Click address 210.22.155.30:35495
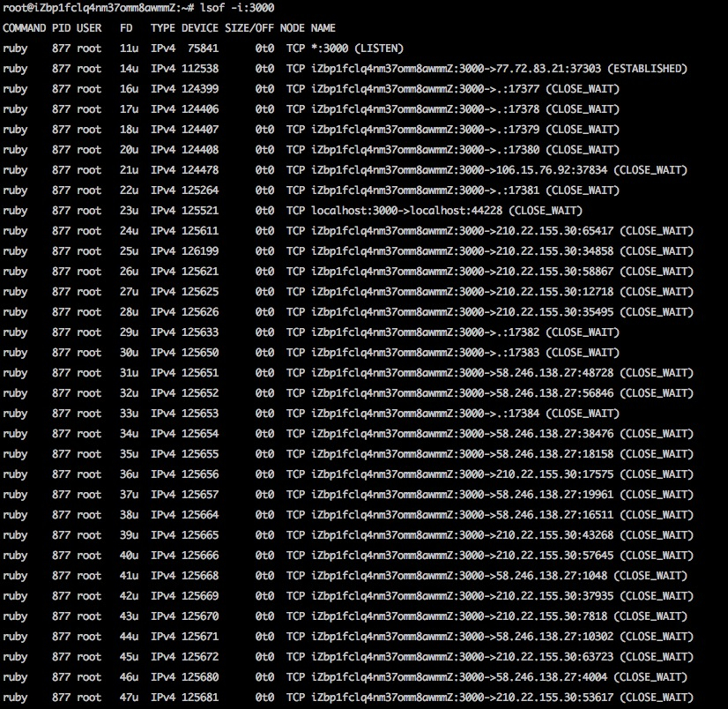This screenshot has height=709, width=728. [555, 312]
